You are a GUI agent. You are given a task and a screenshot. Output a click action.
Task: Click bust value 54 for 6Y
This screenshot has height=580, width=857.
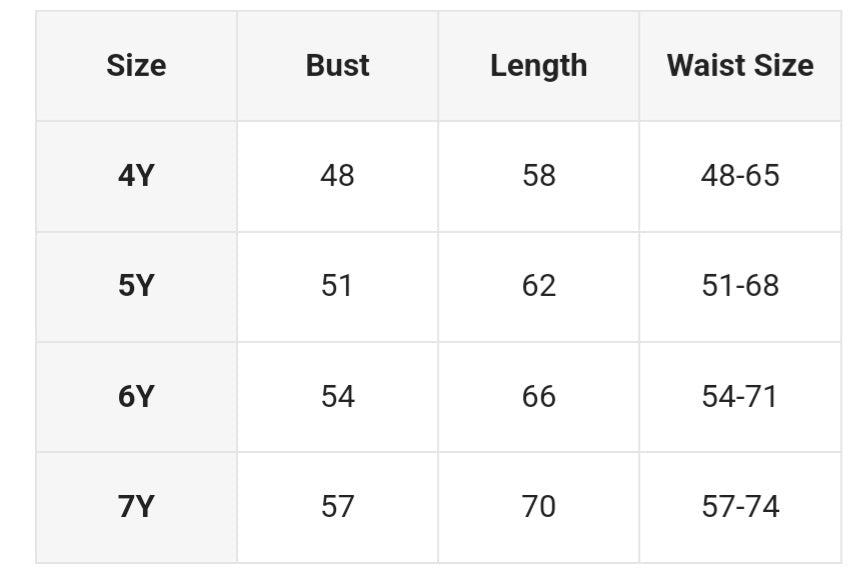pos(337,397)
